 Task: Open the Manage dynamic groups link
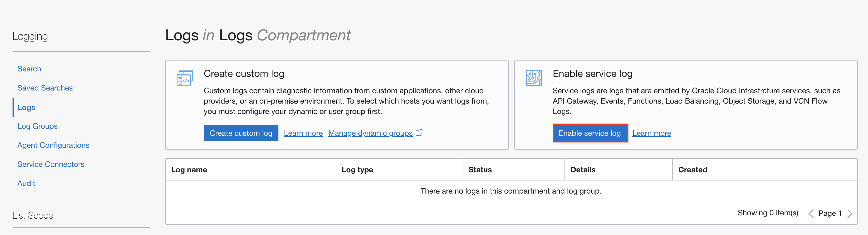370,133
